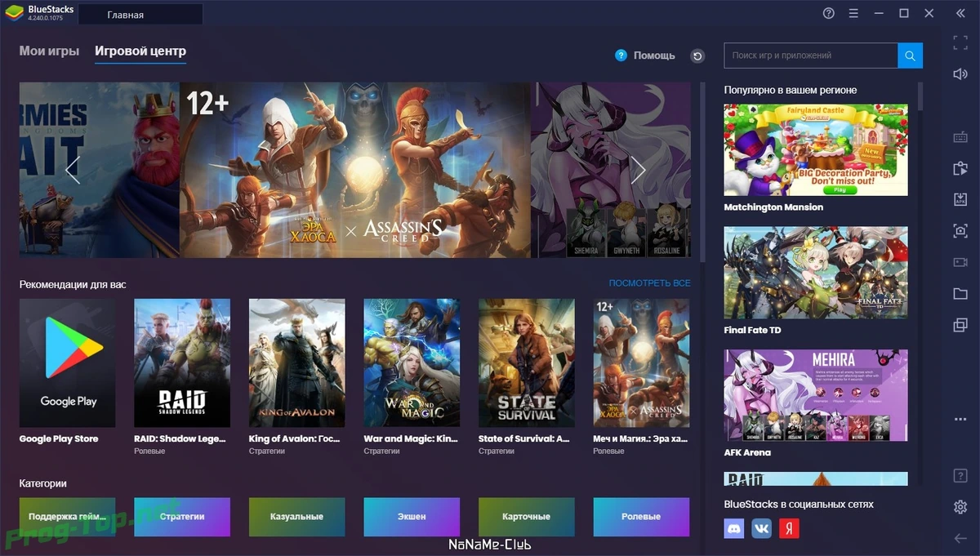Click the State of Survival: A… title text
Viewport: 980px width, 556px height.
(x=524, y=439)
